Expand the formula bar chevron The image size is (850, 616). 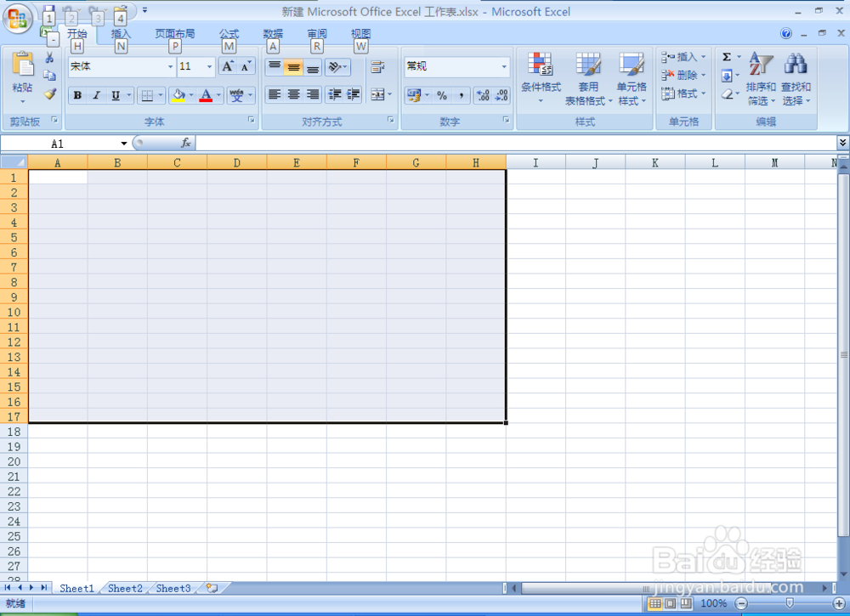point(842,143)
